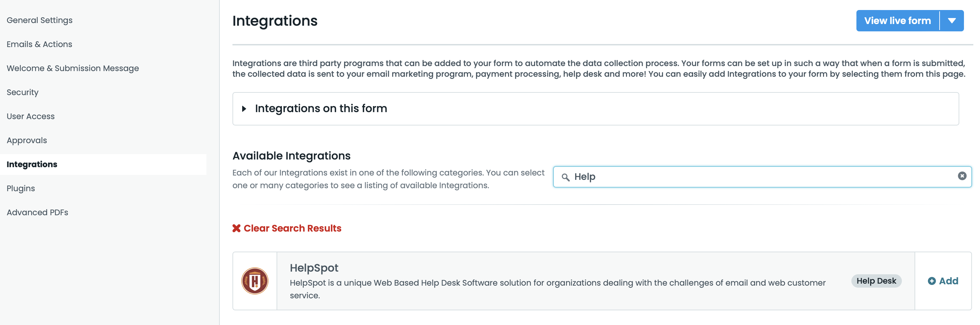Viewport: 980px width, 325px height.
Task: Open the View live form dropdown arrow
Action: pyautogui.click(x=952, y=21)
